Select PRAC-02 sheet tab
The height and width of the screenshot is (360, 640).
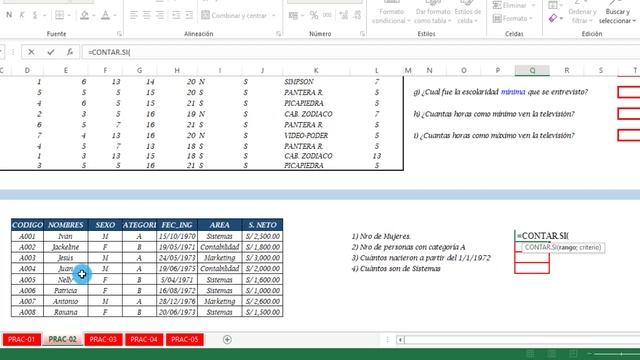[x=62, y=339]
